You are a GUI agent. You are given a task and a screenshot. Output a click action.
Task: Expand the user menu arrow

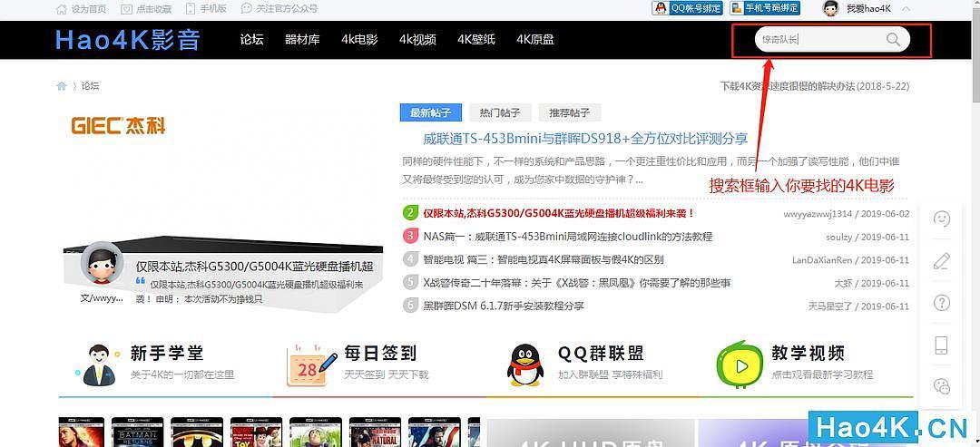906,9
